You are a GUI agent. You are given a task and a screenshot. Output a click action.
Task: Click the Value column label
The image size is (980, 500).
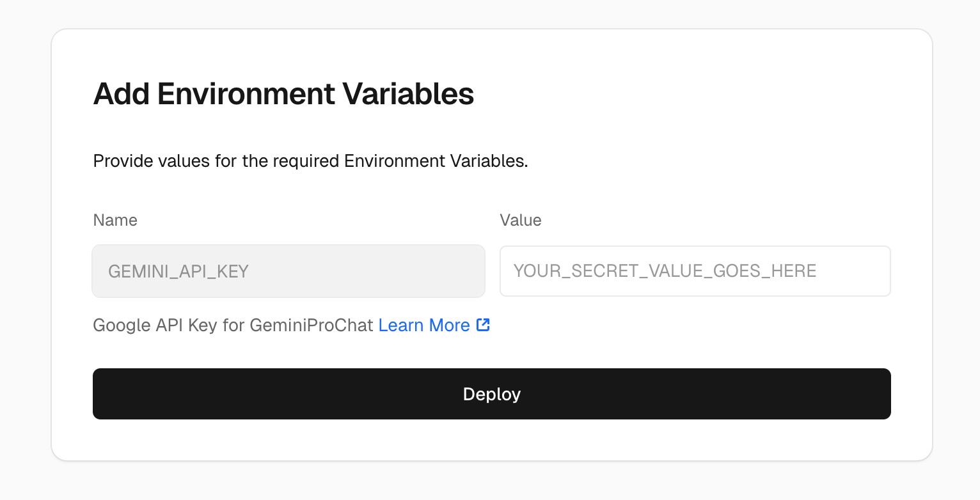coord(521,220)
